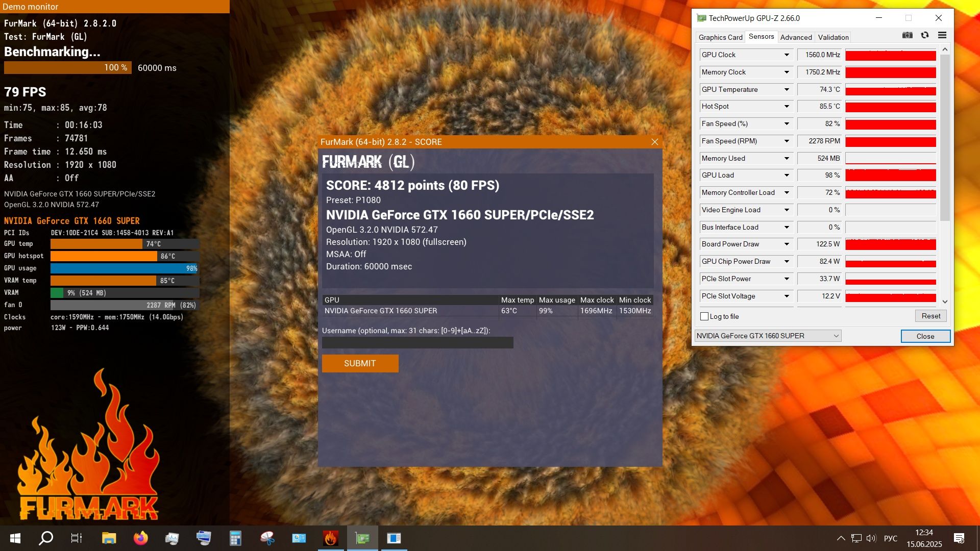
Task: Expand the GPU Load sensor dropdown
Action: (x=787, y=175)
